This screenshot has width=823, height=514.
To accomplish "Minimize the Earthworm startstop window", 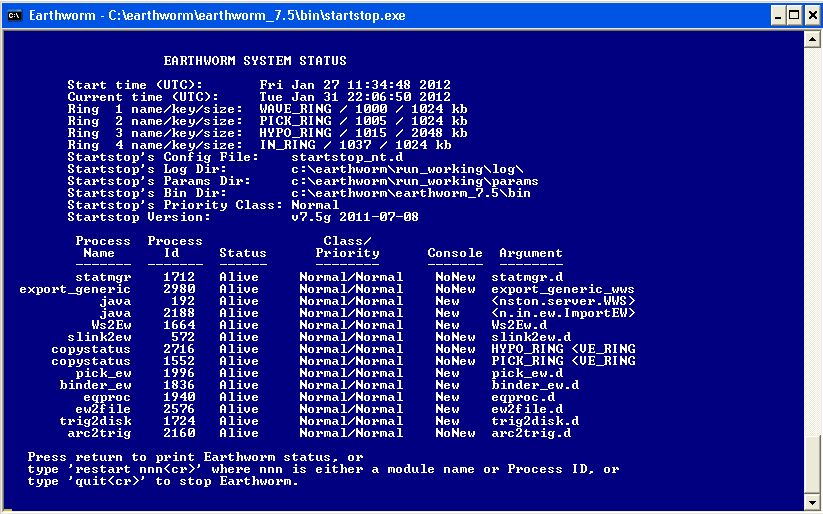I will pyautogui.click(x=778, y=15).
